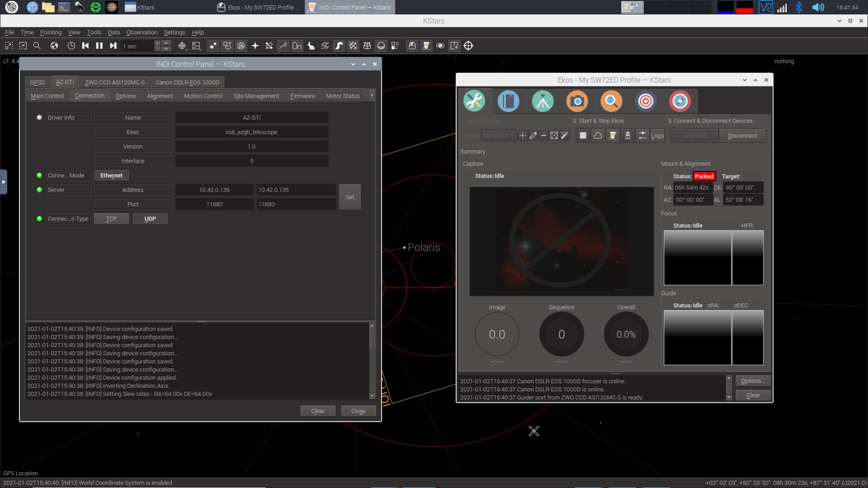
Task: Toggle constellation lines in KStars toolbar
Action: point(283,46)
